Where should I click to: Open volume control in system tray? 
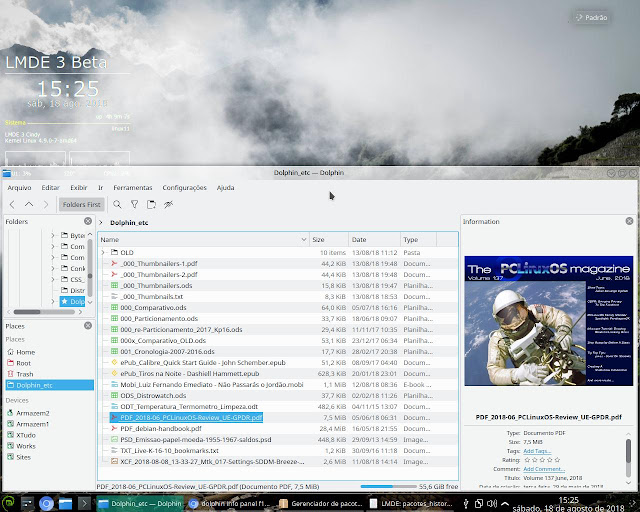point(491,503)
